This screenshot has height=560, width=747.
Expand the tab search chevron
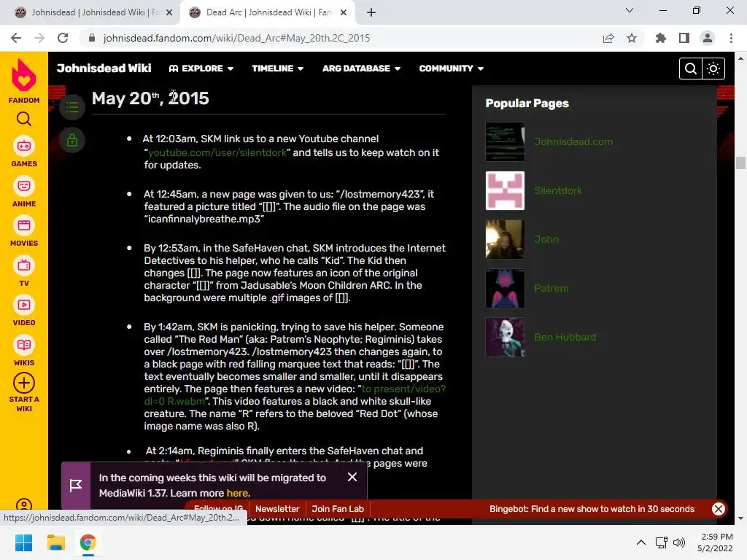(x=630, y=10)
